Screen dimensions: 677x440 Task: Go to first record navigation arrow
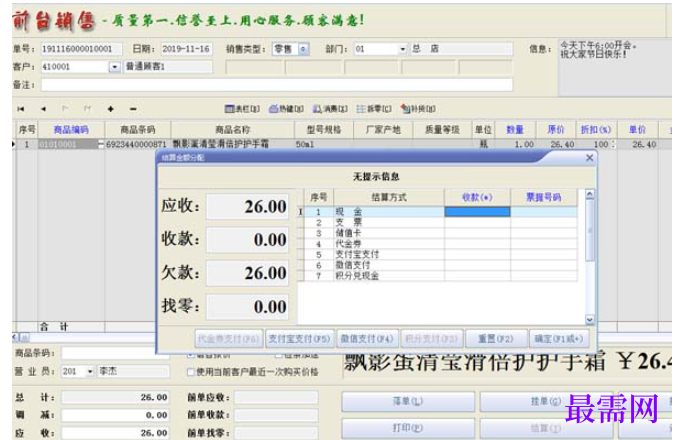[x=20, y=109]
